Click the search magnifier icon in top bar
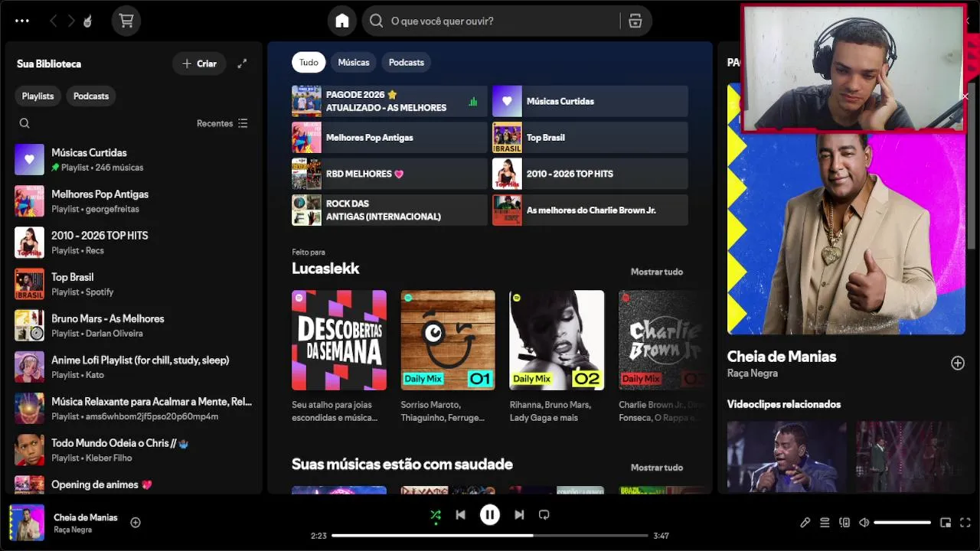Image resolution: width=980 pixels, height=551 pixels. point(376,21)
